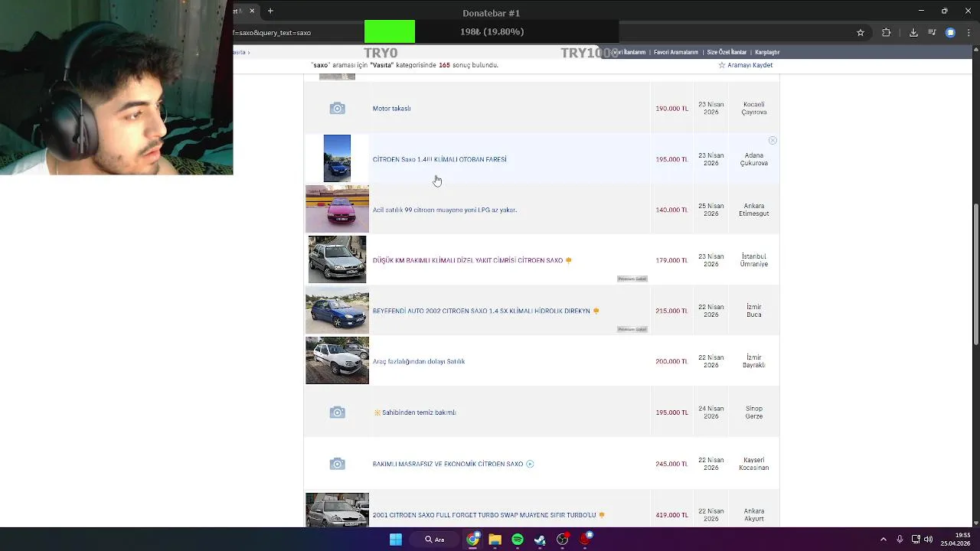This screenshot has width=980, height=551.
Task: Click orange badge icon beside BEYEFENDİ AUTO listing
Action: [x=596, y=311]
